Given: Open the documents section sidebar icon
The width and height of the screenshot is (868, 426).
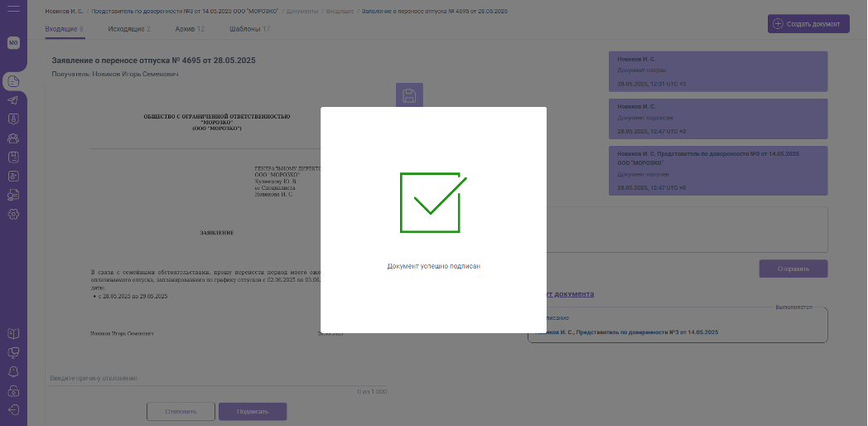Looking at the screenshot, I should pyautogui.click(x=13, y=81).
